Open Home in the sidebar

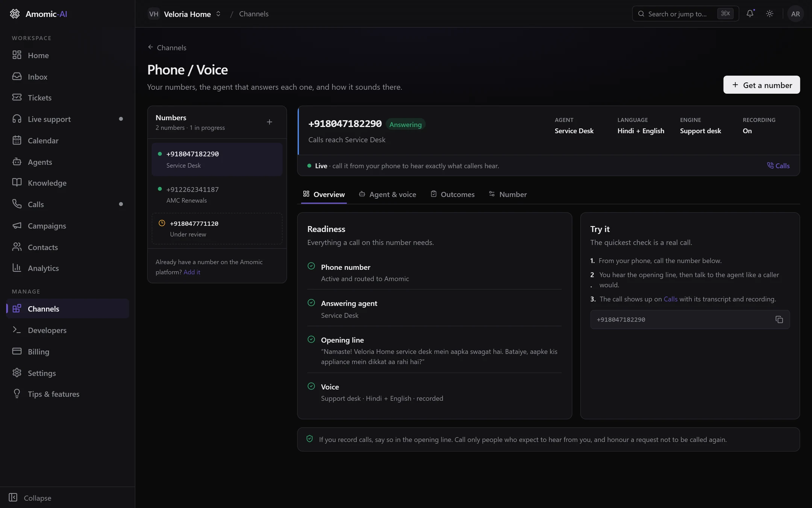[68, 55]
